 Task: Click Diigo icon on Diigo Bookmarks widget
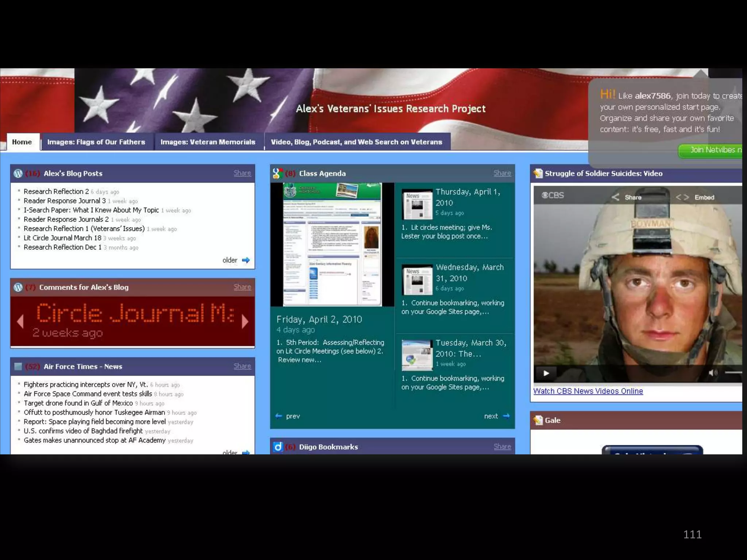point(278,447)
